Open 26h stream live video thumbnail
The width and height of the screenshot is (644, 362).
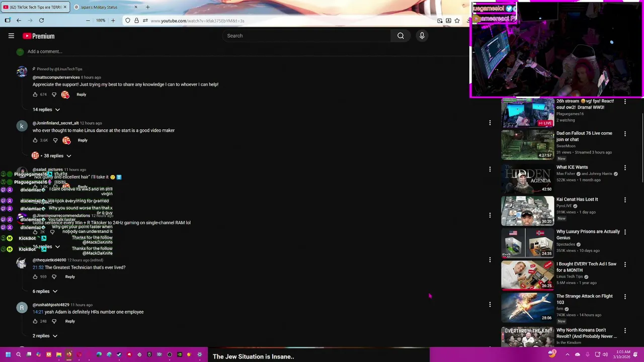pyautogui.click(x=527, y=113)
